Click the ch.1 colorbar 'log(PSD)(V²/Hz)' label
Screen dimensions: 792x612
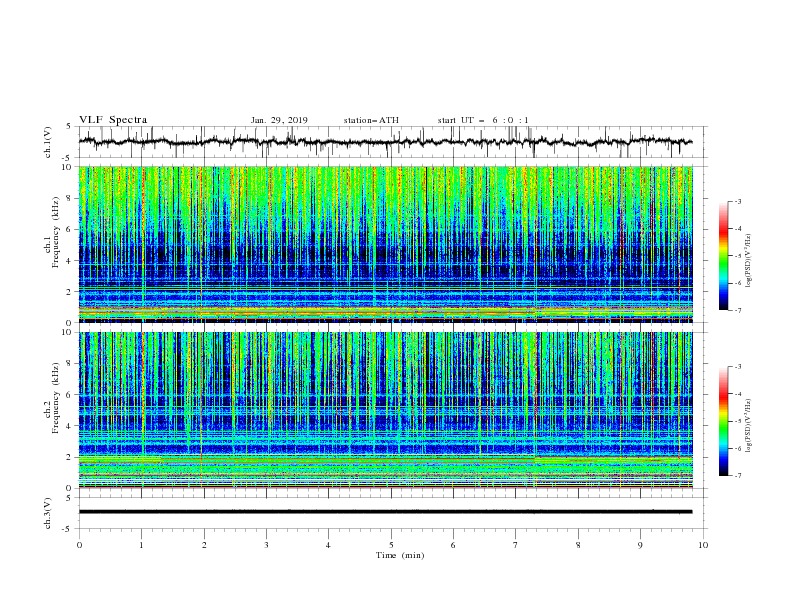point(748,261)
